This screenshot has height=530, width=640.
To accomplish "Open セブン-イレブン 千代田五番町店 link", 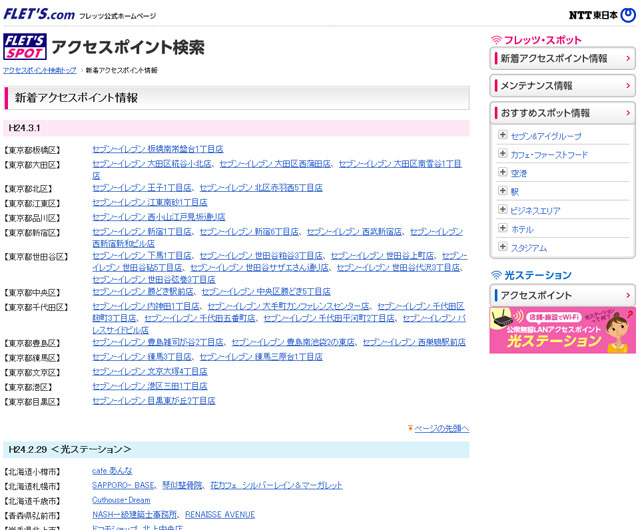I will click(200, 318).
